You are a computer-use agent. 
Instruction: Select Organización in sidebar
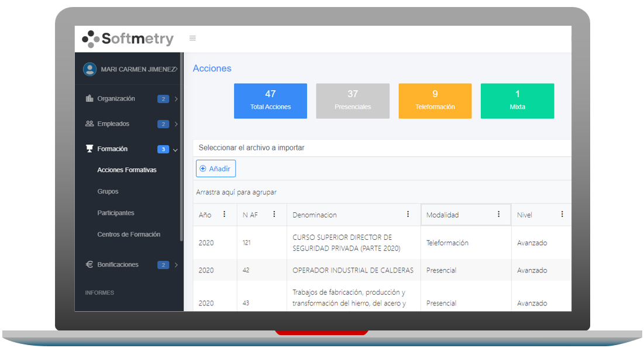click(x=116, y=99)
